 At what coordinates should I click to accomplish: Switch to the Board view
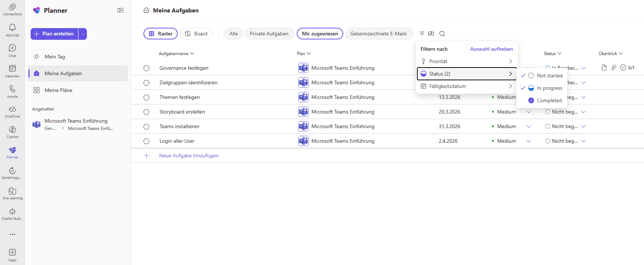pos(196,34)
